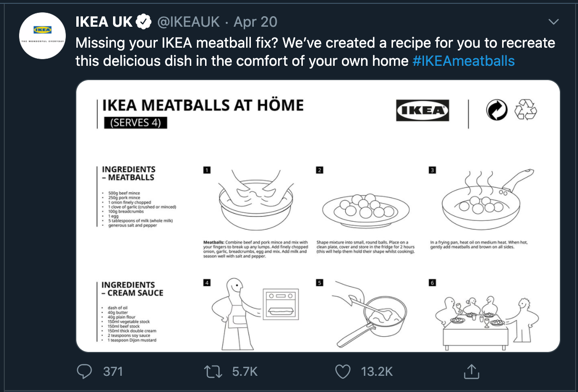Viewport: 578px width, 392px height.
Task: Click the reply speech bubble icon
Action: 84,371
